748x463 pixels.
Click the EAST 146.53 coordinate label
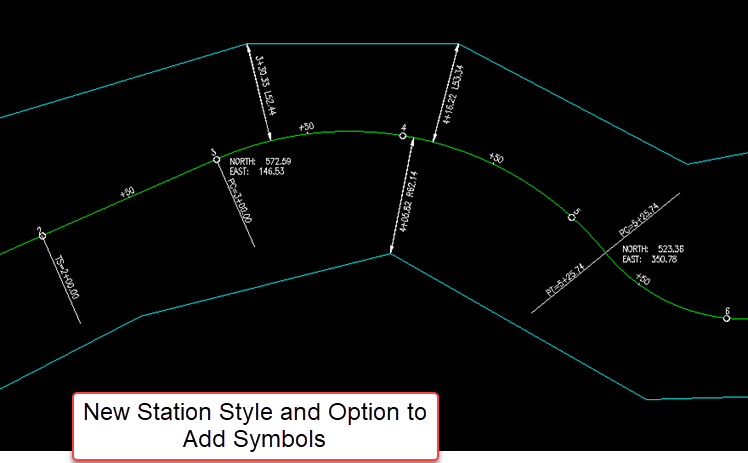click(x=257, y=171)
